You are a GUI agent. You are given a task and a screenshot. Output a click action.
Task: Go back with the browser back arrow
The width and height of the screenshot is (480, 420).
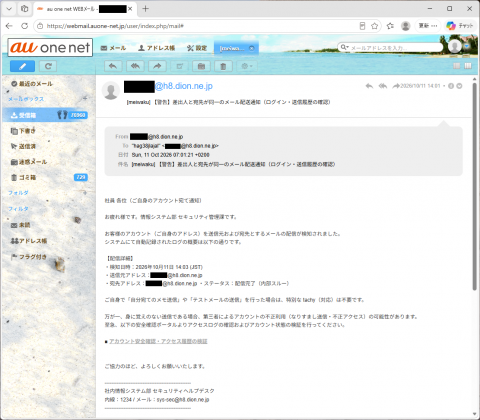(x=9, y=26)
